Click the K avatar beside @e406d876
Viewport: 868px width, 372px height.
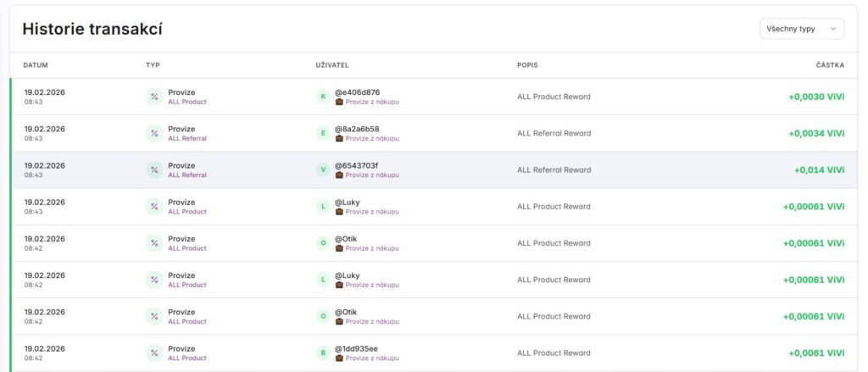pyautogui.click(x=323, y=97)
